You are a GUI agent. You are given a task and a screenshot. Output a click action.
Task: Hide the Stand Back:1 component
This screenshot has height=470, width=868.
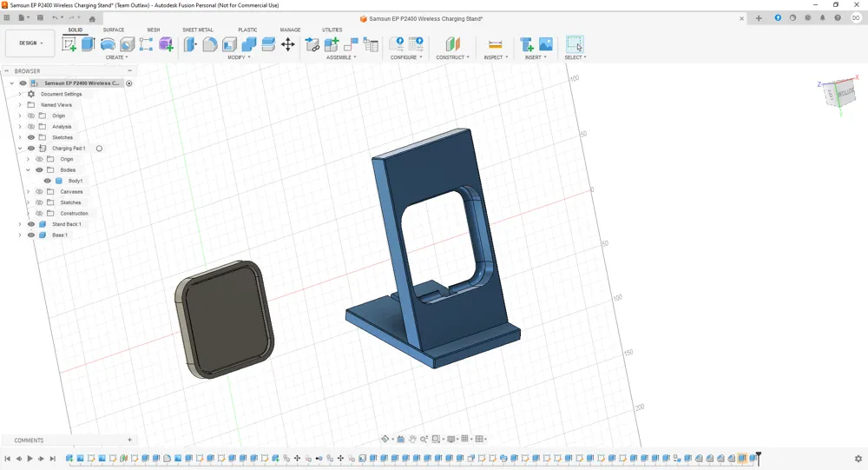click(x=31, y=224)
